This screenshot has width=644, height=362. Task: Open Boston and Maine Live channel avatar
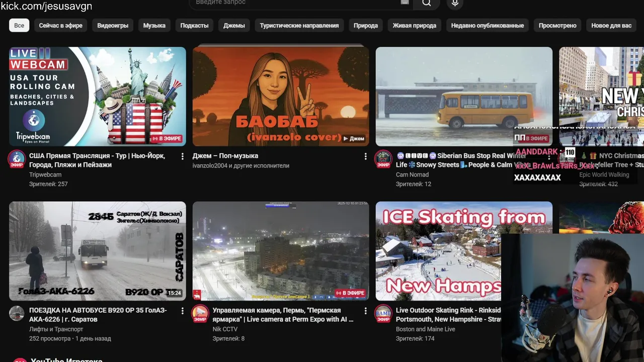[x=383, y=314]
